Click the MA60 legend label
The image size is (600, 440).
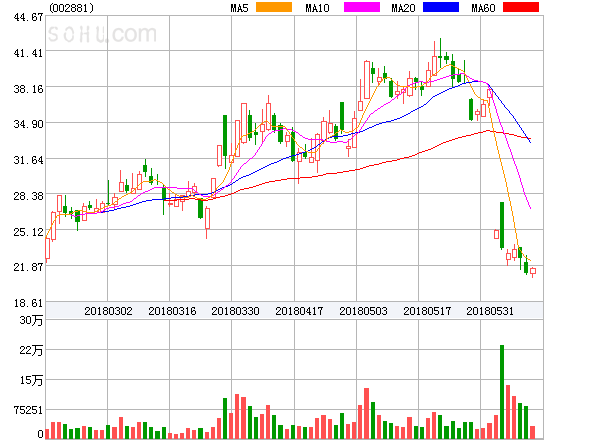(483, 8)
